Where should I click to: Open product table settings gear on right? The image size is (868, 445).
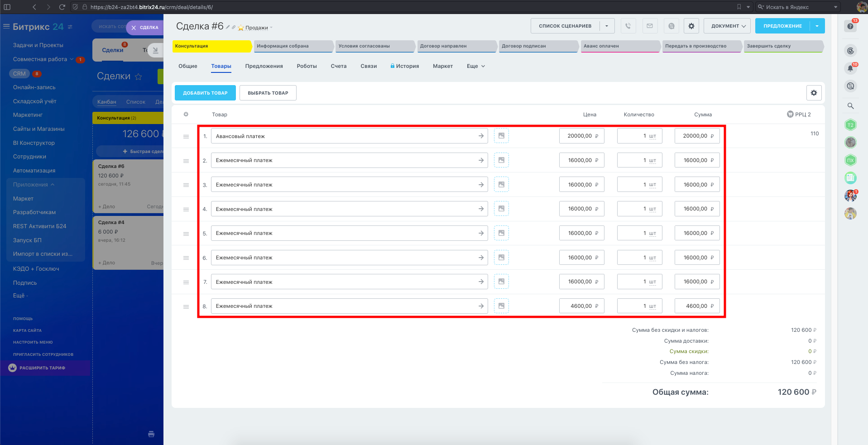click(814, 93)
